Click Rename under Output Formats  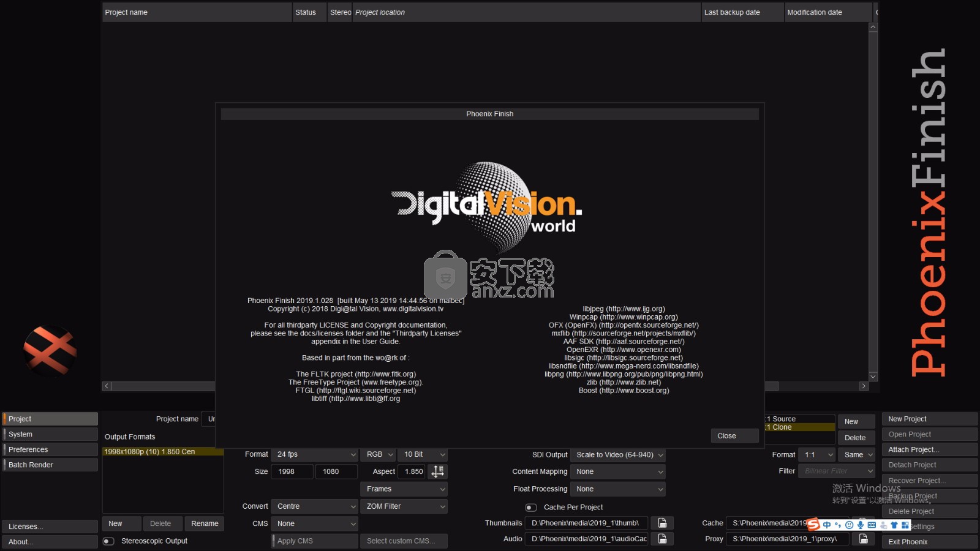coord(205,523)
